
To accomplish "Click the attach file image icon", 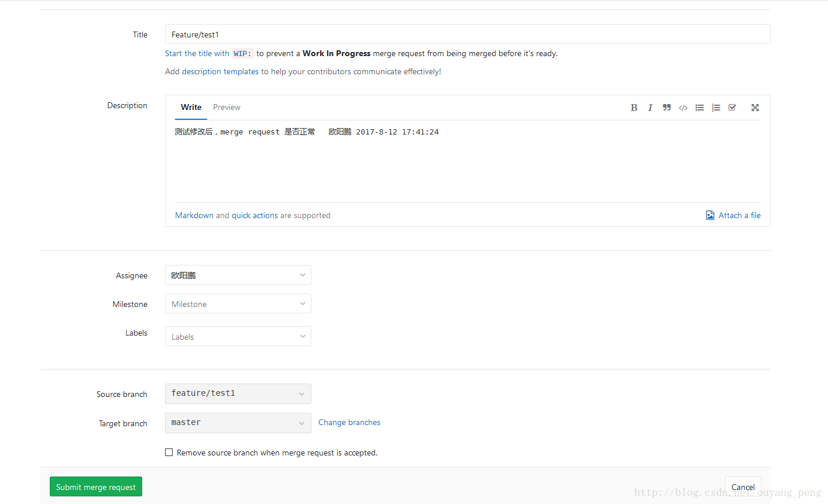I will pyautogui.click(x=710, y=215).
